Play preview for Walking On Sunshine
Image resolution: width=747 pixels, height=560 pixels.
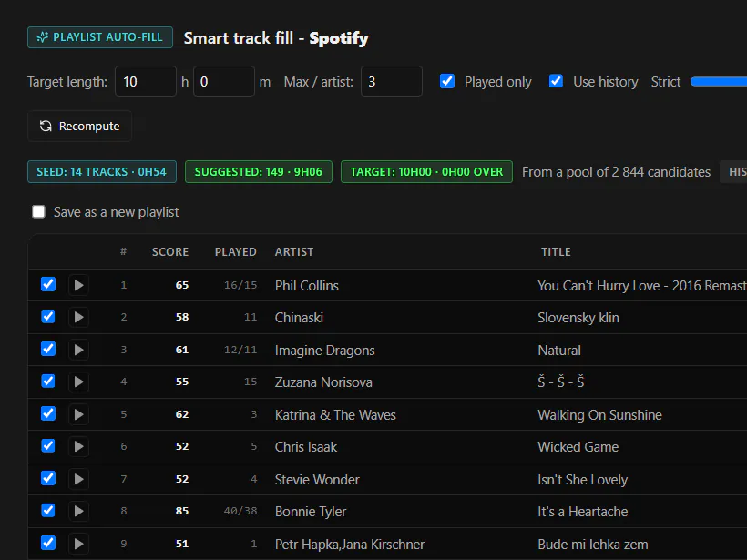pos(78,414)
